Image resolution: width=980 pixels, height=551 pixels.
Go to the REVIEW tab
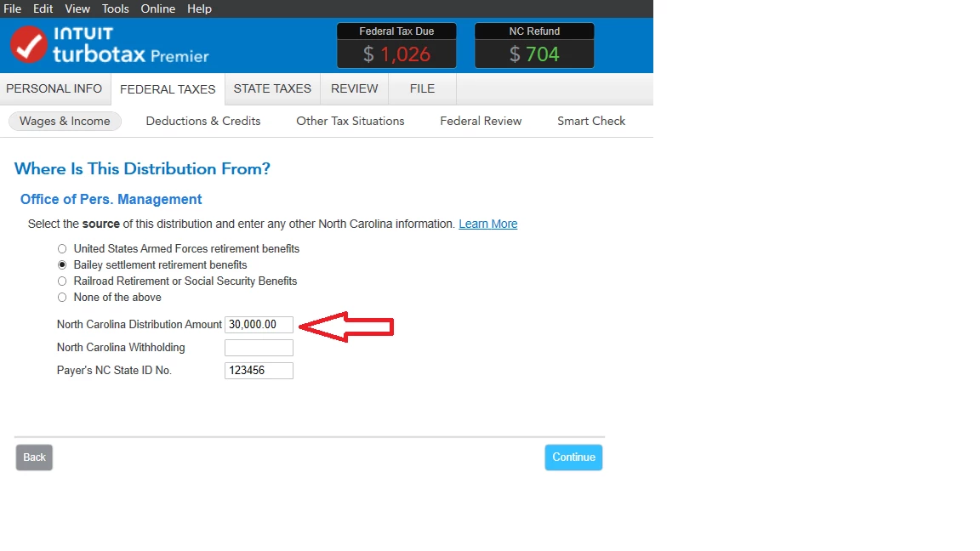(355, 88)
